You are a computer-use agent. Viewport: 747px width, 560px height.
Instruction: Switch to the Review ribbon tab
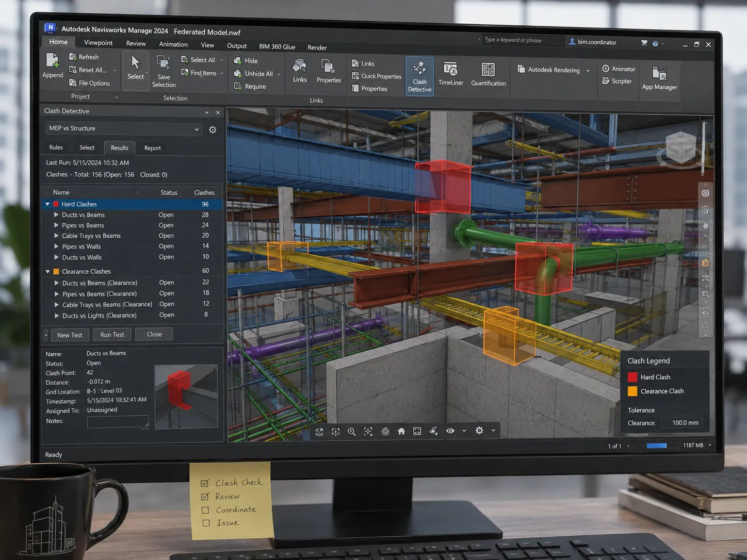click(x=136, y=44)
